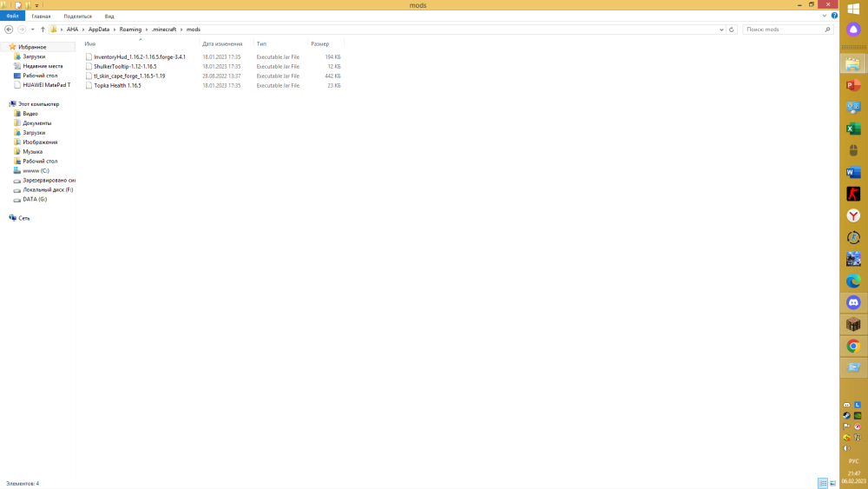868x489 pixels.
Task: Open the Музыка folder
Action: click(33, 152)
